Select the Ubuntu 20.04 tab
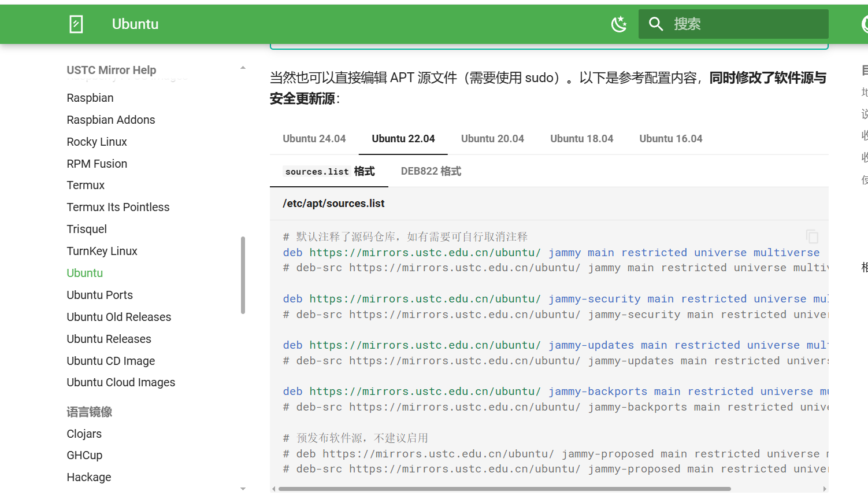Image resolution: width=868 pixels, height=495 pixels. pos(492,139)
